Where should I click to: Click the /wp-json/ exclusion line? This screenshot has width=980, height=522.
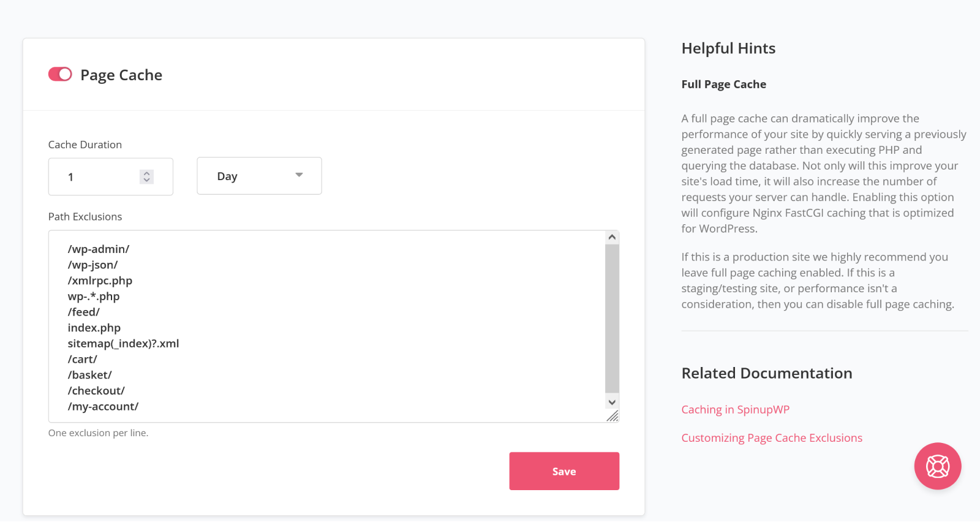tap(92, 265)
